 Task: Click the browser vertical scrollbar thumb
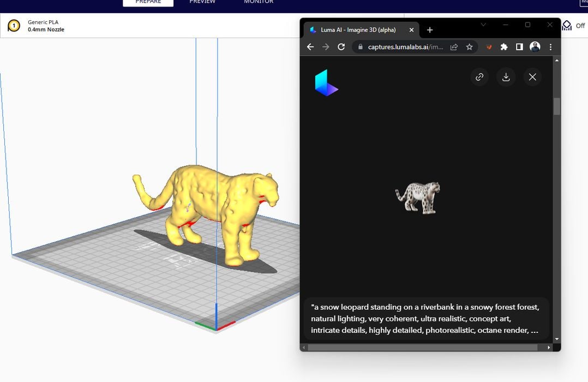point(556,106)
